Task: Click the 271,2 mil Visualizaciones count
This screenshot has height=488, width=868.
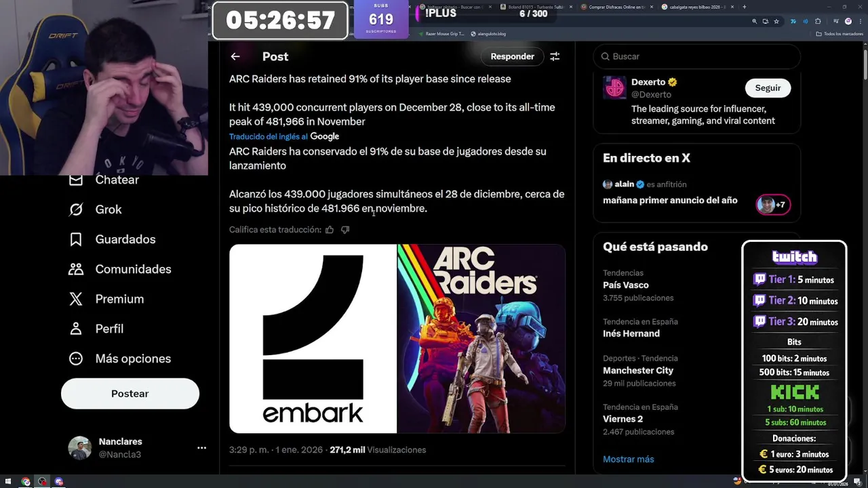Action: (x=378, y=450)
